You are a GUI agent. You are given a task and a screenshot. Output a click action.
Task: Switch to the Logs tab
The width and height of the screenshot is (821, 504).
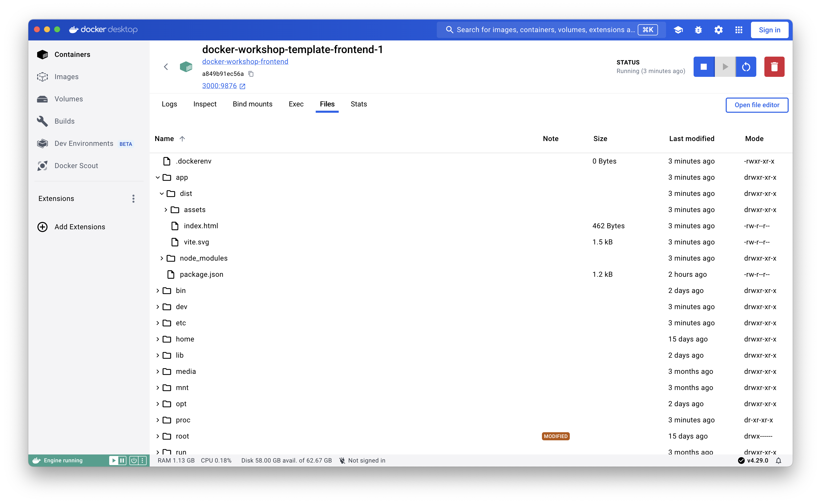point(169,104)
